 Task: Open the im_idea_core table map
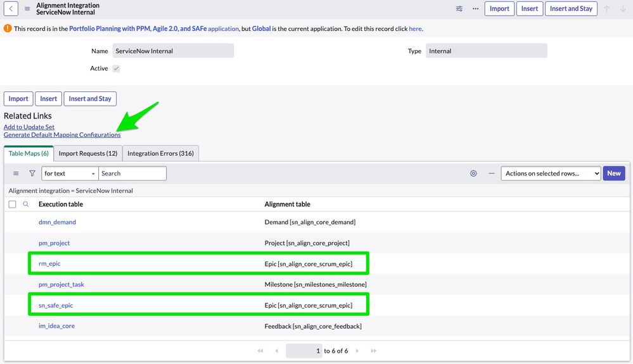(56, 326)
